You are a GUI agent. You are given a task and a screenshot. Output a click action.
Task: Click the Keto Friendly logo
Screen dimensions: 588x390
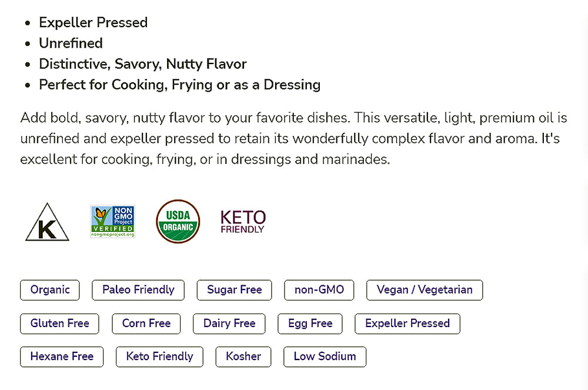click(x=243, y=221)
